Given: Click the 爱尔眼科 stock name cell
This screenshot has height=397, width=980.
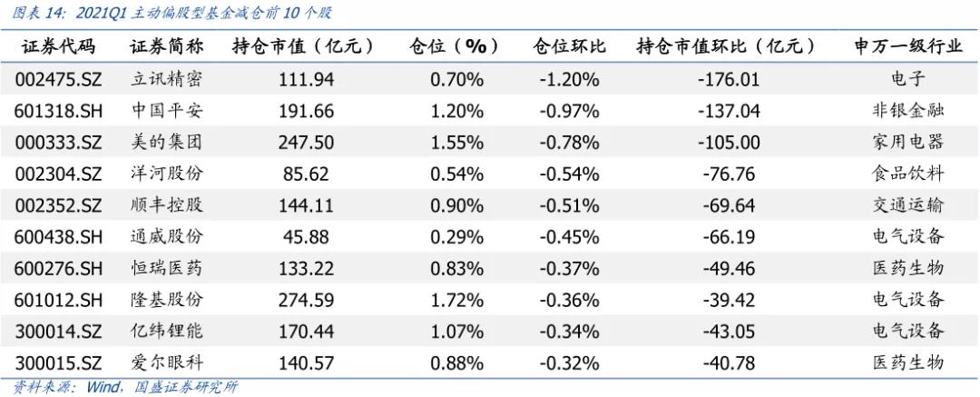Looking at the screenshot, I should [167, 363].
